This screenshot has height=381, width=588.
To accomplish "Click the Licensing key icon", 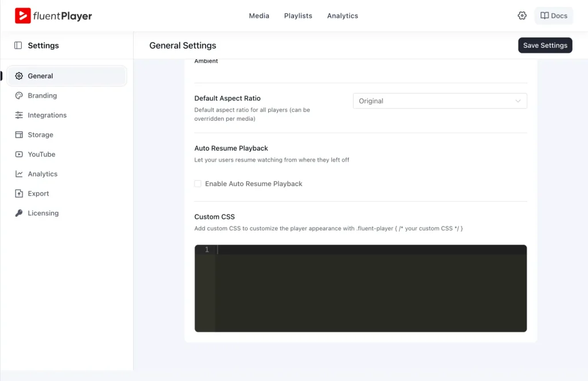I will coord(19,213).
